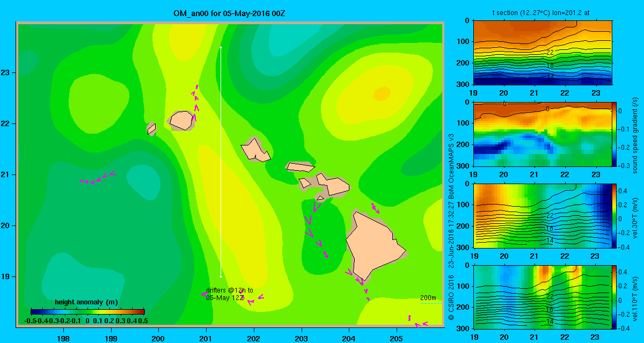The image size is (644, 343).
Task: Click longitude tick label 204 on the main map
Action: tap(349, 338)
